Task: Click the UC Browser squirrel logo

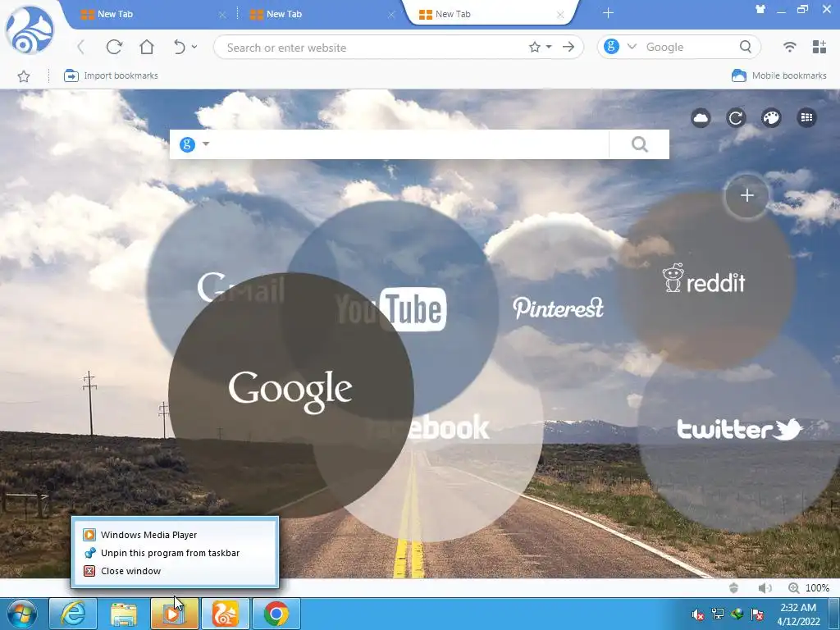Action: [x=30, y=30]
